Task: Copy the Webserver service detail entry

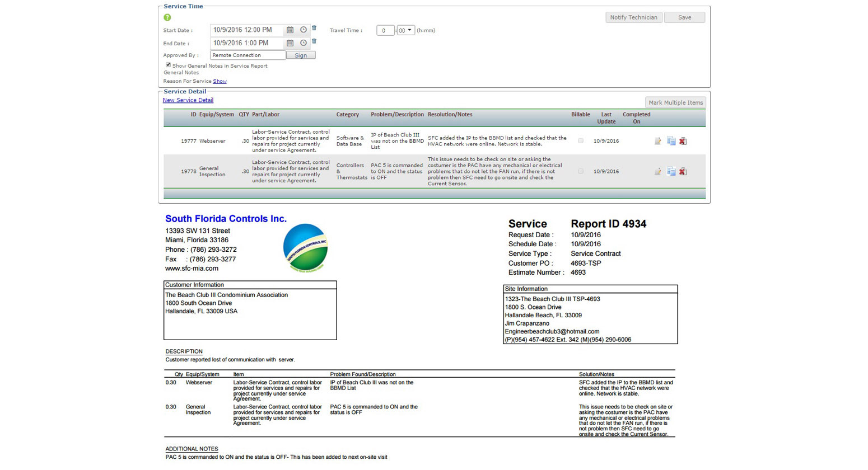Action: point(671,141)
